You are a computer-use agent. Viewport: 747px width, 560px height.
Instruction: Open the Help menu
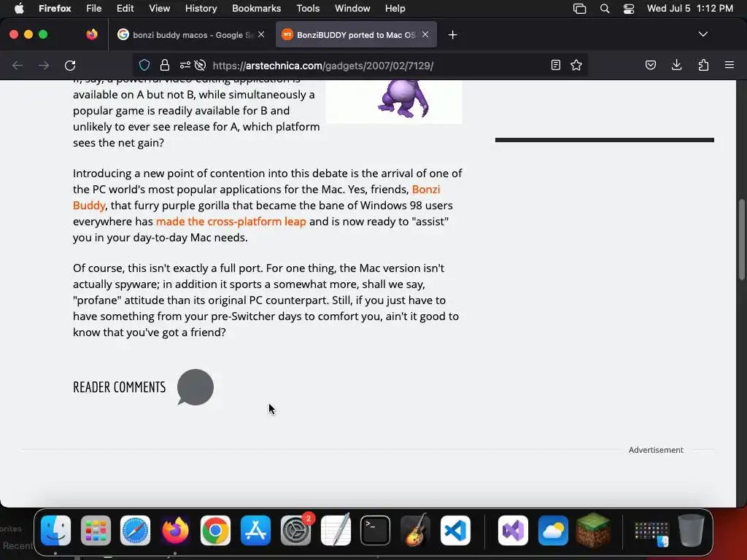click(395, 9)
